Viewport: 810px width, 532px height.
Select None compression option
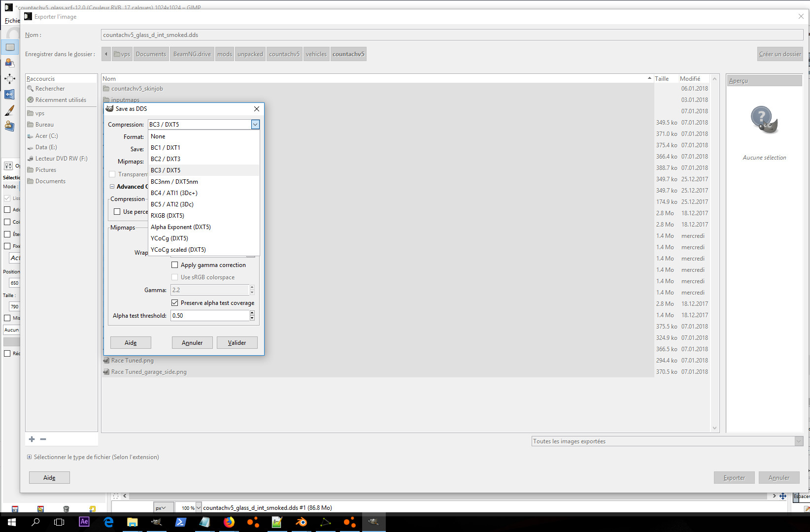tap(204, 136)
